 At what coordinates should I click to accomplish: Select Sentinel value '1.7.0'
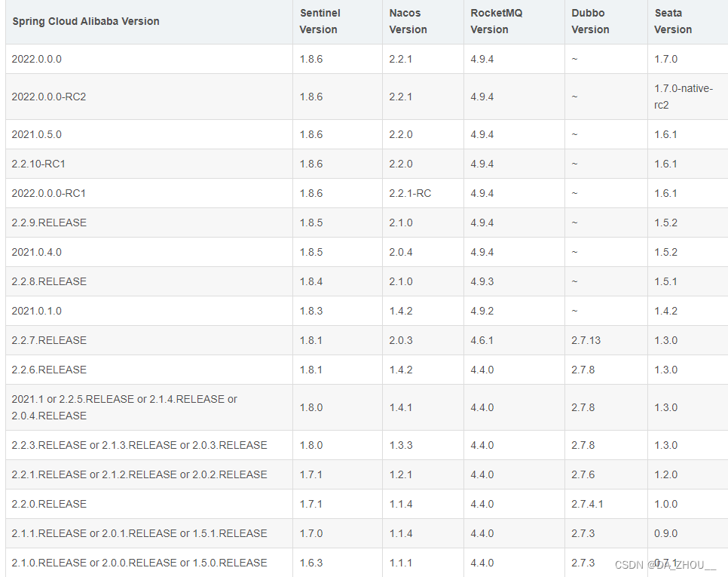coord(311,533)
